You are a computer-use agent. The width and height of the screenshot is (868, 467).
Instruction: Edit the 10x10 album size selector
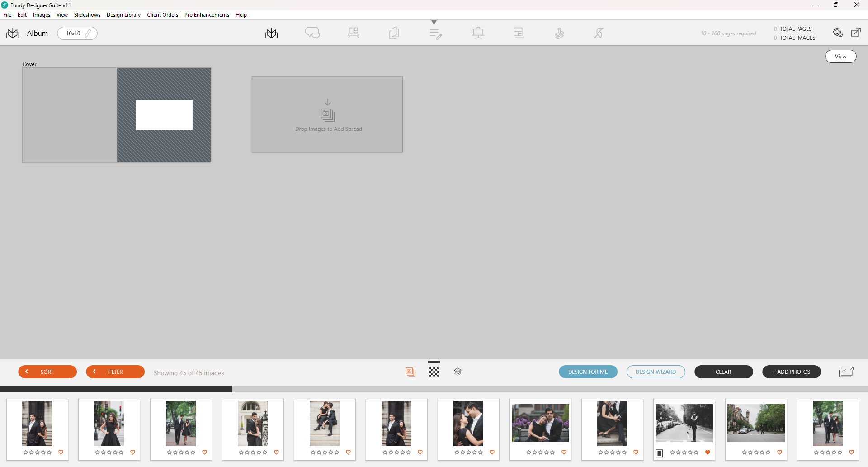pos(77,33)
